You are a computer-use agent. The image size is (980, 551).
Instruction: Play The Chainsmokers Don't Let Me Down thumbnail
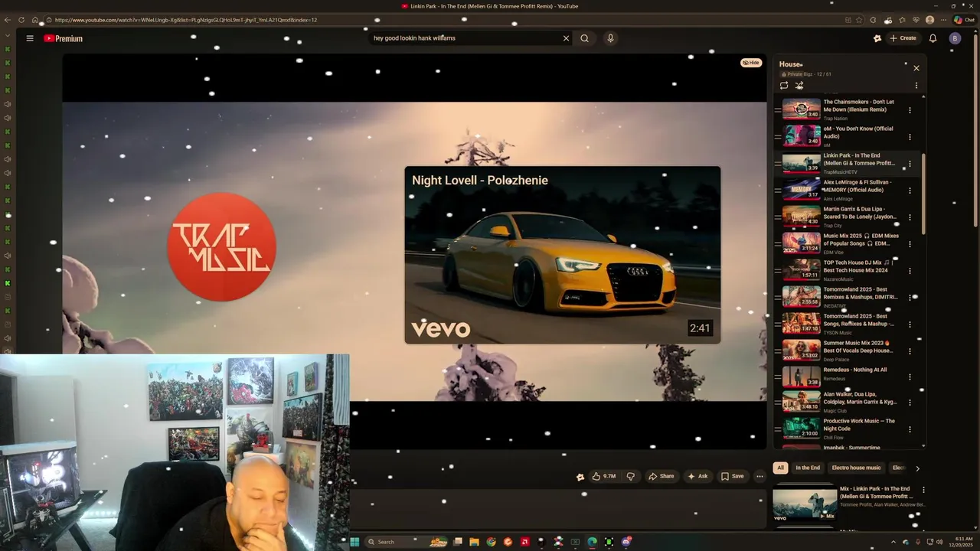coord(801,109)
